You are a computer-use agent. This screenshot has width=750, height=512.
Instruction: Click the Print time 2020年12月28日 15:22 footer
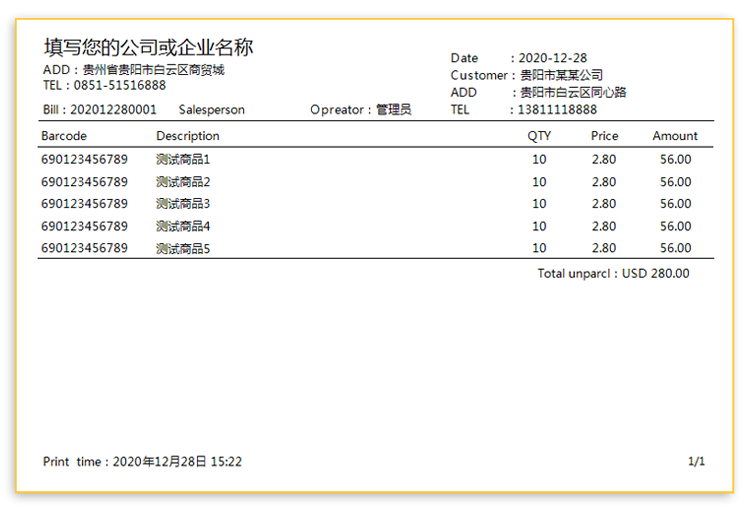click(x=143, y=462)
